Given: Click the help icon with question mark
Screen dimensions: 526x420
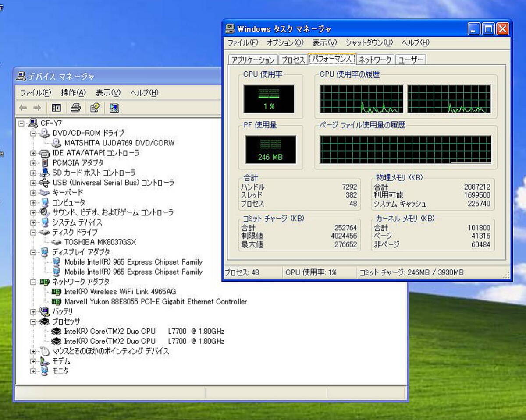Looking at the screenshot, I should [x=95, y=108].
